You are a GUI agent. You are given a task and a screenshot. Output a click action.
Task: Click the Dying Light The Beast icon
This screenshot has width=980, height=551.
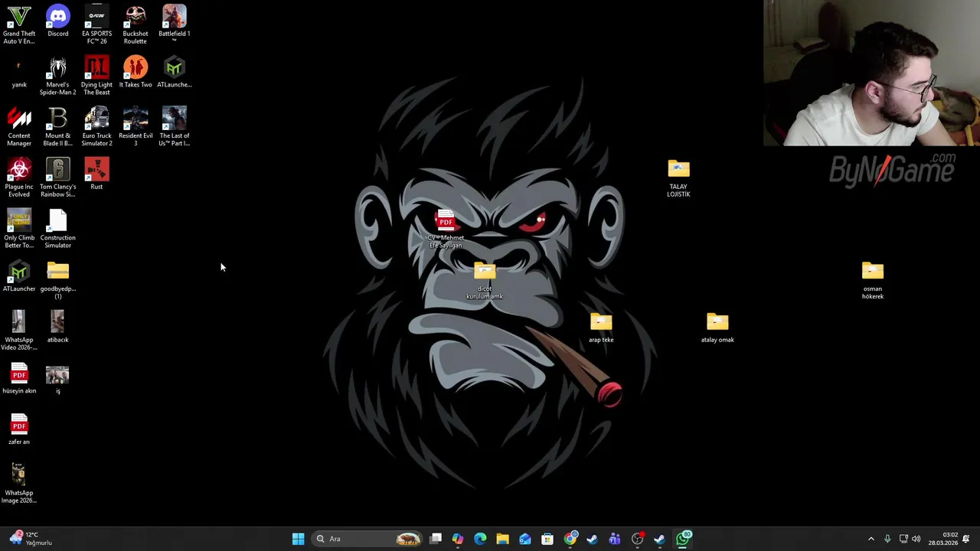96,76
